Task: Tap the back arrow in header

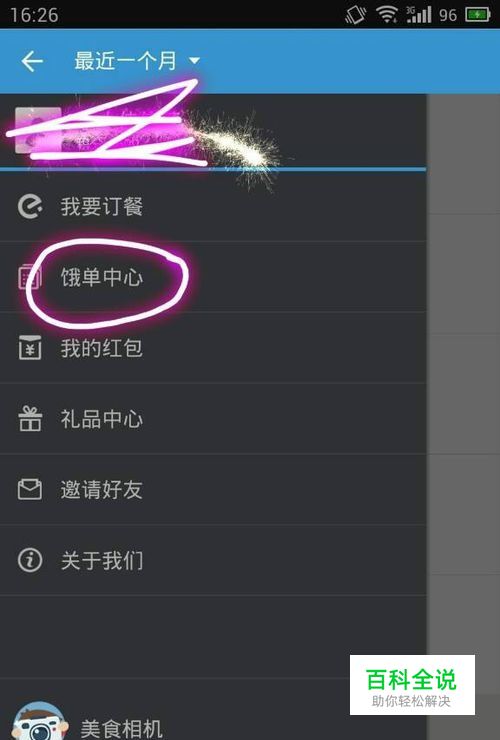Action: point(32,61)
